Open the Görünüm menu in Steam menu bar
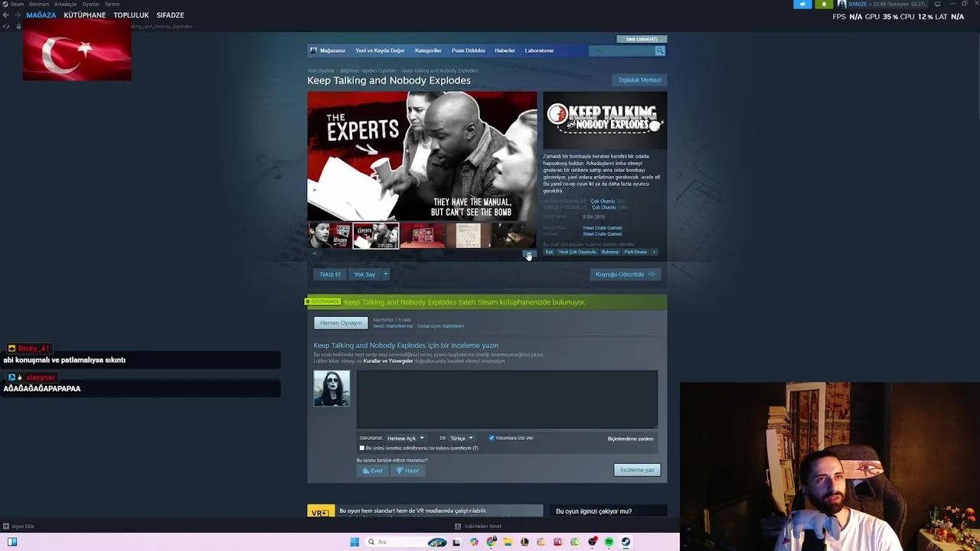The image size is (980, 551). tap(39, 4)
